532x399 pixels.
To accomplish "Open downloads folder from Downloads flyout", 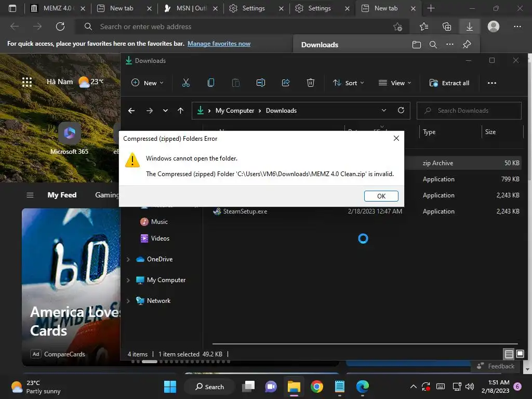I will [417, 45].
